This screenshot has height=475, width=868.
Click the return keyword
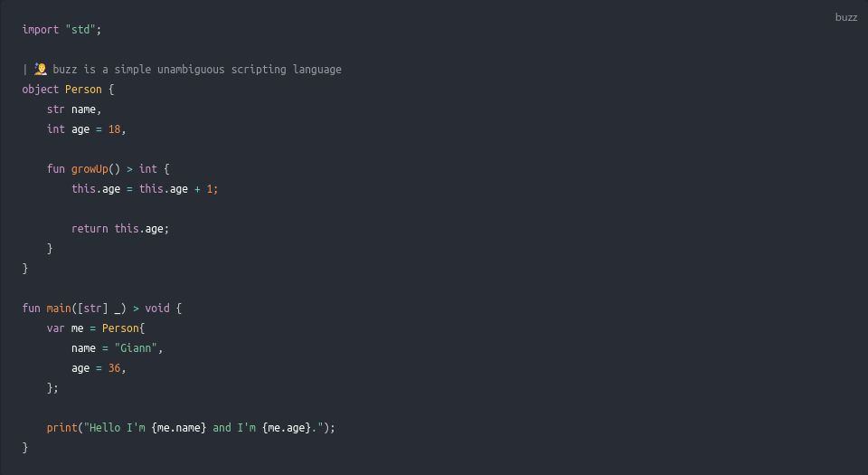pos(90,229)
